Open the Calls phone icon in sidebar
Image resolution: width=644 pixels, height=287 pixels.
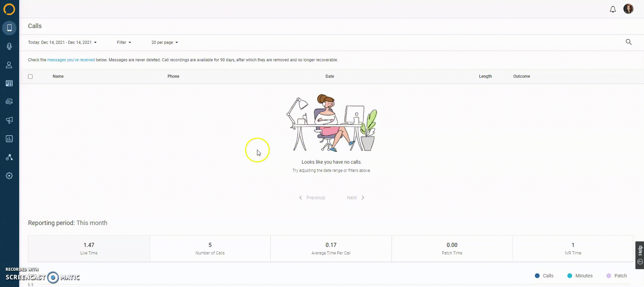pyautogui.click(x=9, y=28)
